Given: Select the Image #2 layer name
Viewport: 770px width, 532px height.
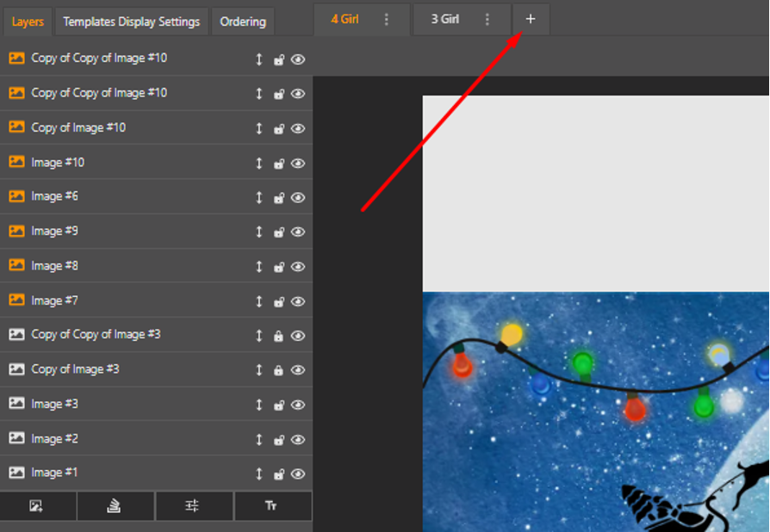Looking at the screenshot, I should [54, 438].
